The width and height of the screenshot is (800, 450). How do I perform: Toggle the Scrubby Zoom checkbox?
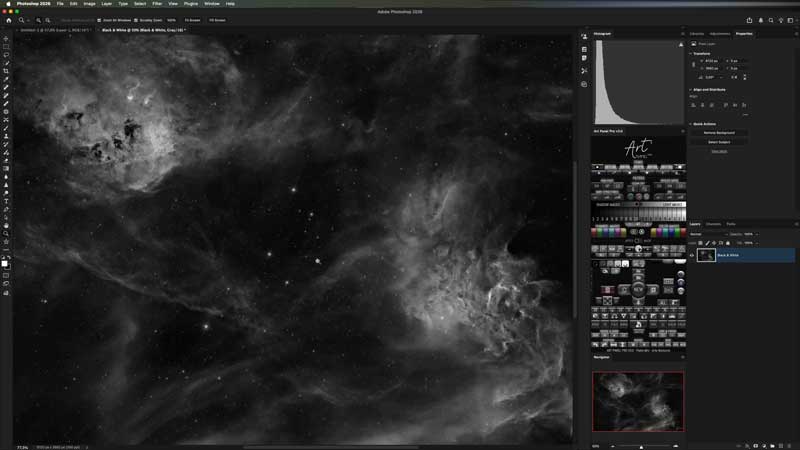coord(134,20)
